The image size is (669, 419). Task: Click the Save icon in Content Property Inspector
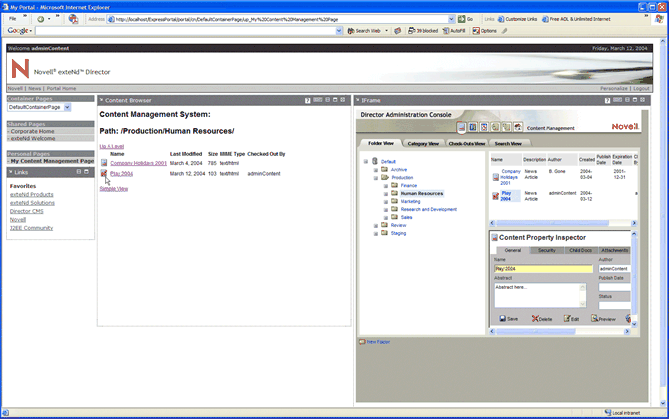pyautogui.click(x=502, y=318)
